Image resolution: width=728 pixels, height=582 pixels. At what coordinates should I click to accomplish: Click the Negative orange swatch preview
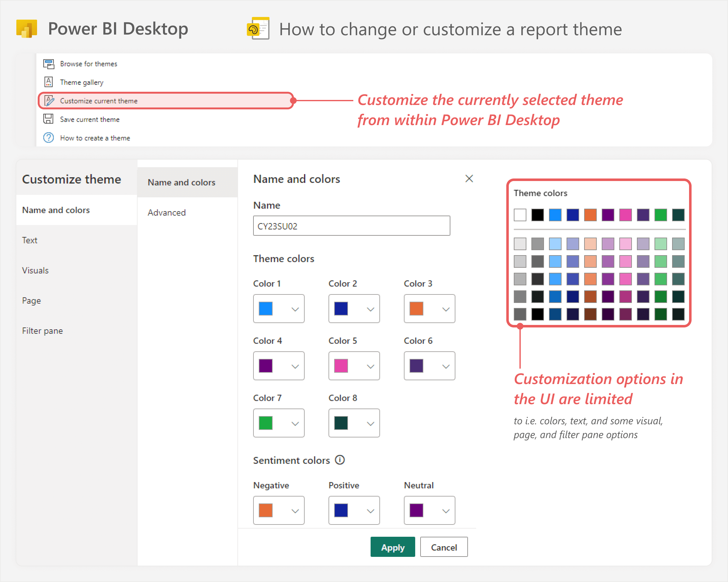point(266,510)
